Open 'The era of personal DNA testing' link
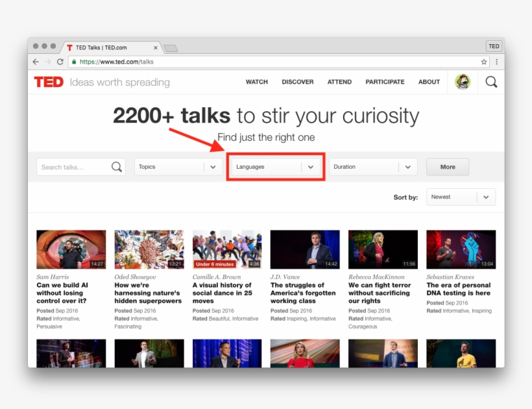The height and width of the screenshot is (409, 532). [459, 289]
